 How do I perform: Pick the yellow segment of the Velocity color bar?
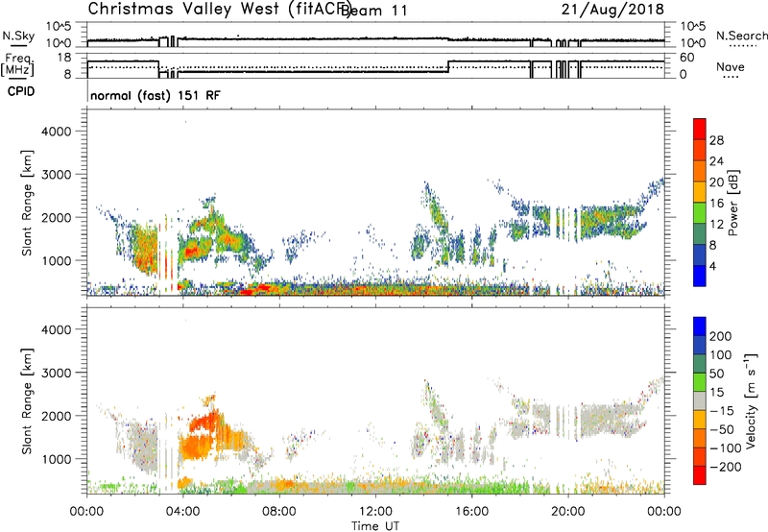[700, 420]
